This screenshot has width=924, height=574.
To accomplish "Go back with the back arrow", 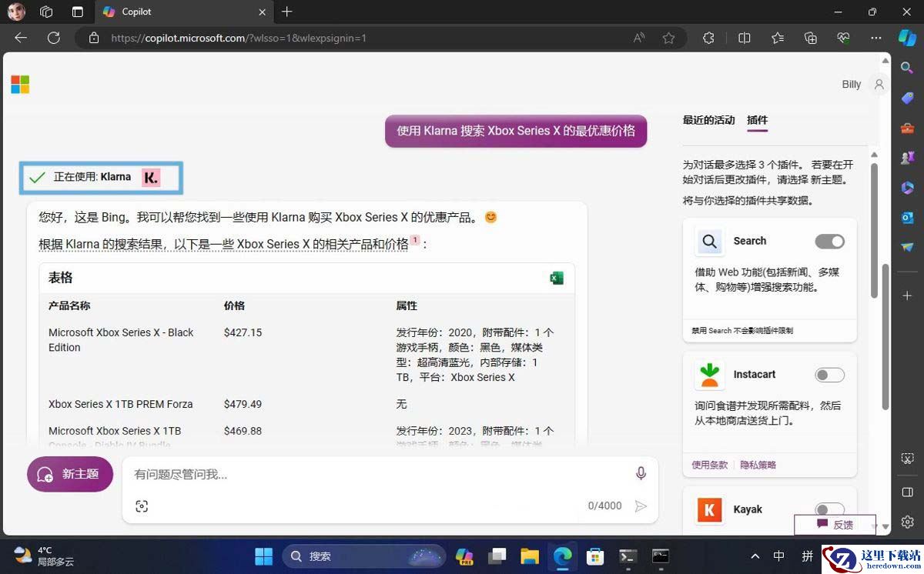I will click(21, 38).
